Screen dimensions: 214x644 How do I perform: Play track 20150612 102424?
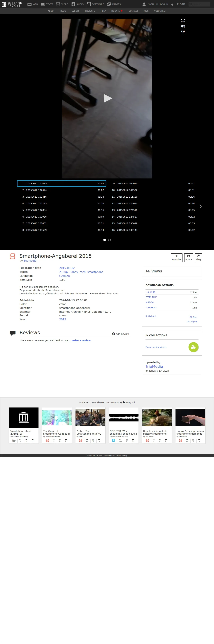[x=62, y=190]
